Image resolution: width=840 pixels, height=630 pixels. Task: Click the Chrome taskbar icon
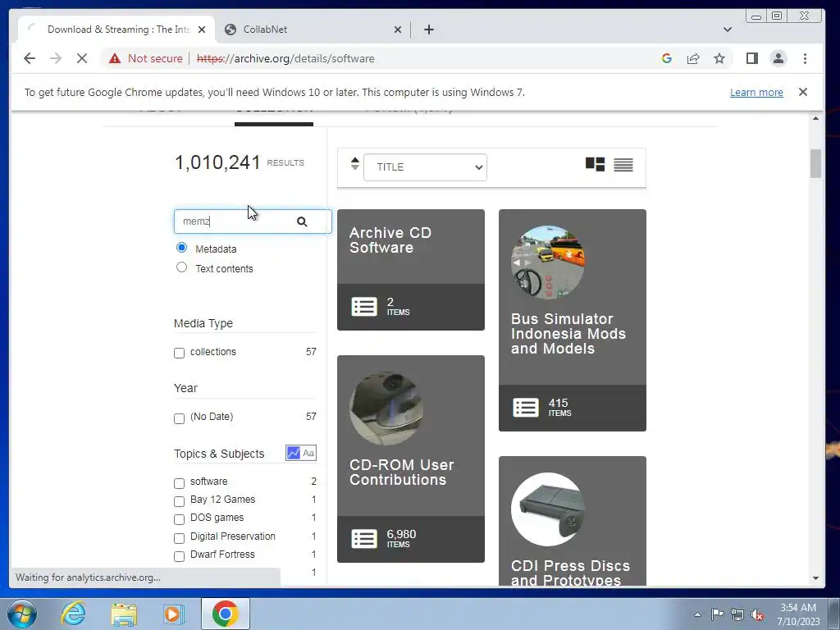point(225,614)
